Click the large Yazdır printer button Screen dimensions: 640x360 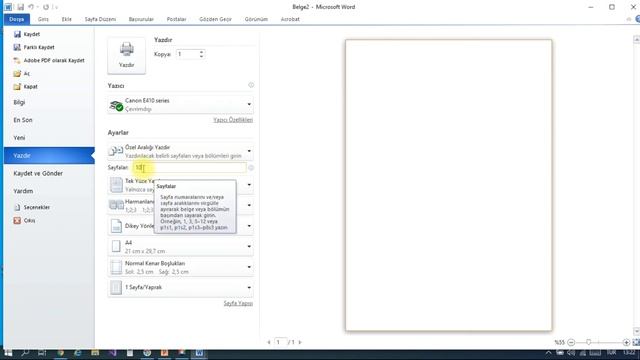coord(127,56)
